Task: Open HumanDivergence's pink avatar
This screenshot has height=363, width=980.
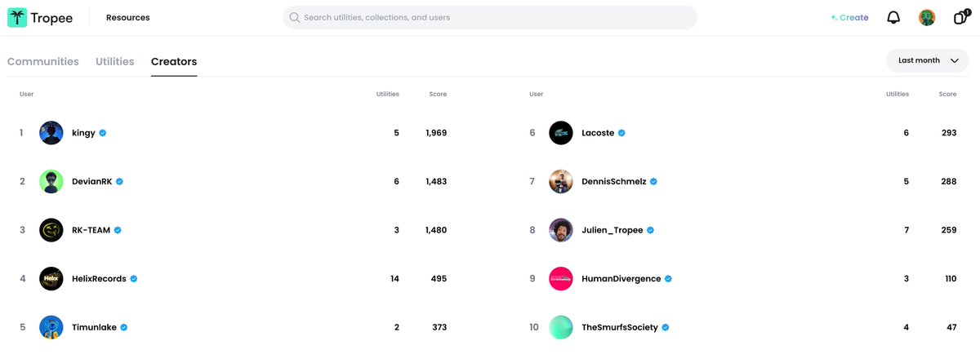Action: (x=561, y=279)
